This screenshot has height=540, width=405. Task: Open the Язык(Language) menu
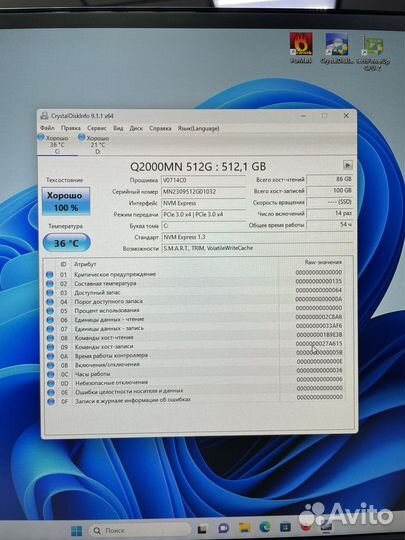198,128
